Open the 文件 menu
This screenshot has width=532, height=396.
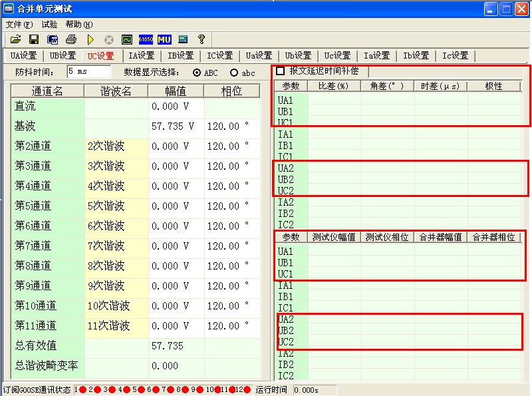19,24
